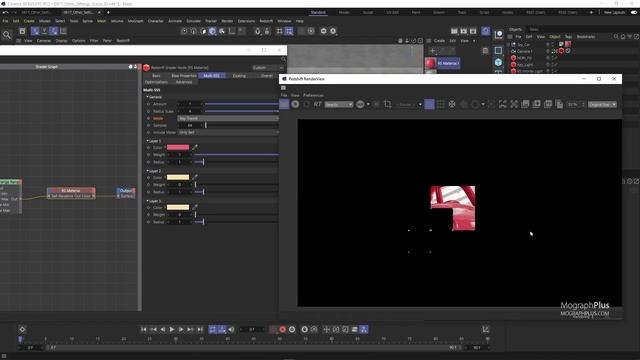Select the RS Material thumbnail in the material manager
The width and height of the screenshot is (640, 360).
431,63
